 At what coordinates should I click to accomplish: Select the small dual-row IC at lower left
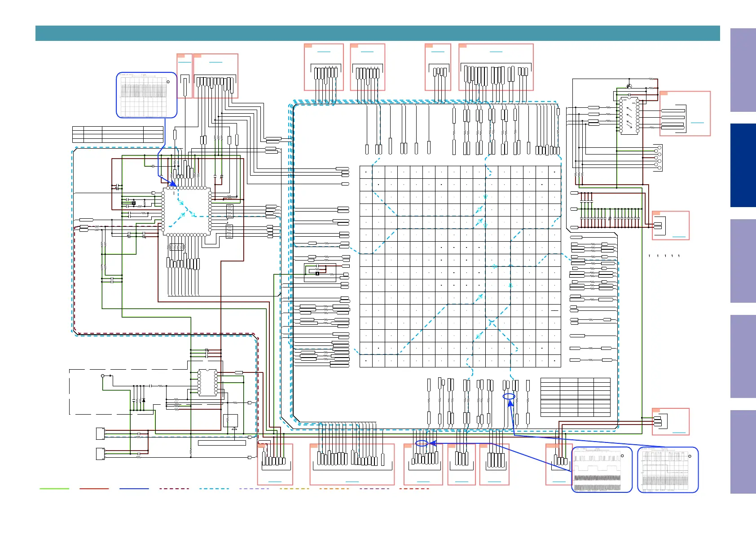(207, 382)
